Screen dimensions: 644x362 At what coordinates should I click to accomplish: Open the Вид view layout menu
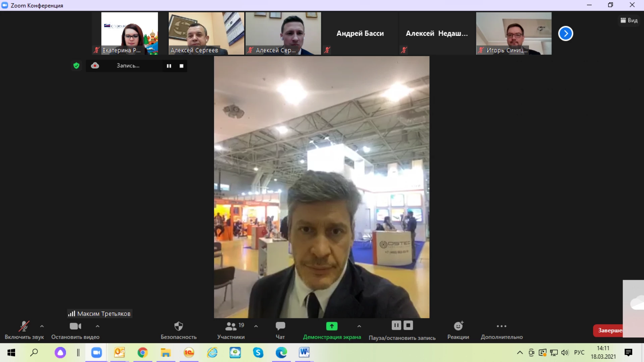pos(629,20)
